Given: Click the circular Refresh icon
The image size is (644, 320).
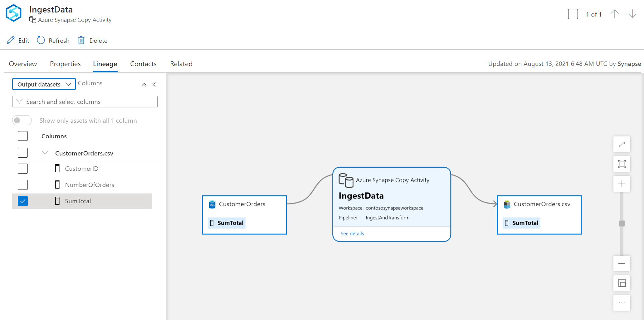Looking at the screenshot, I should (x=41, y=40).
